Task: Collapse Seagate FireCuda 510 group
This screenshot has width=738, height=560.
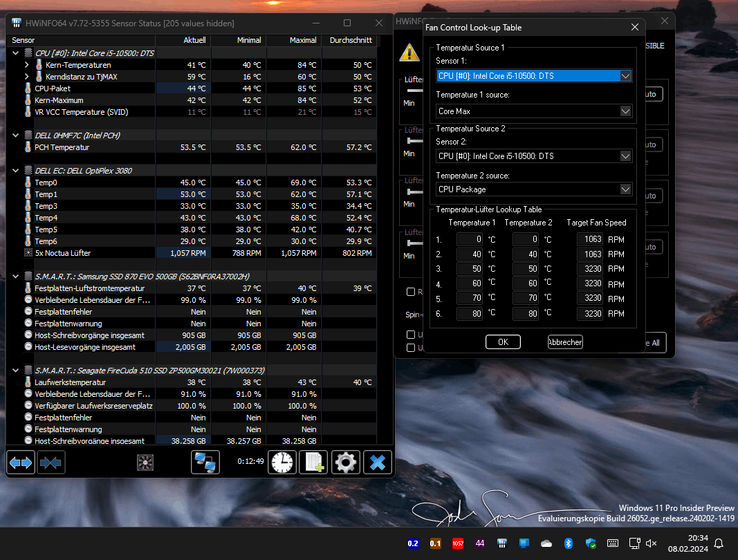Action: [x=15, y=371]
